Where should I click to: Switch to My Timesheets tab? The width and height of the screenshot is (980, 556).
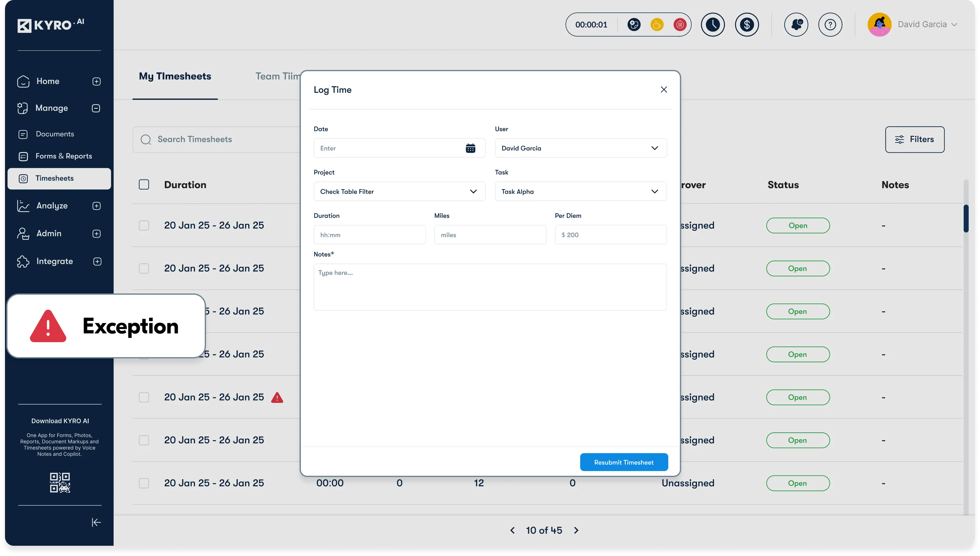click(175, 76)
